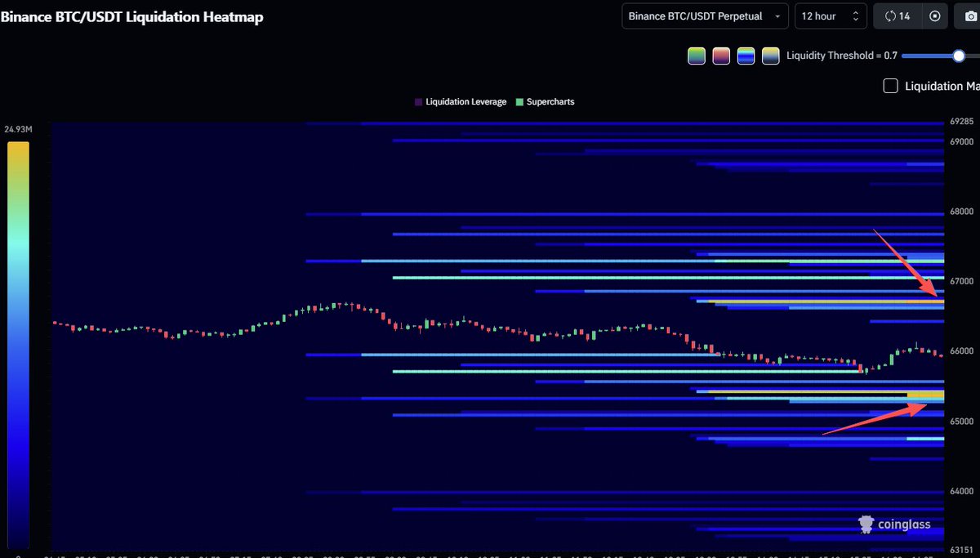Toggle the Supercharts legend series

click(545, 102)
